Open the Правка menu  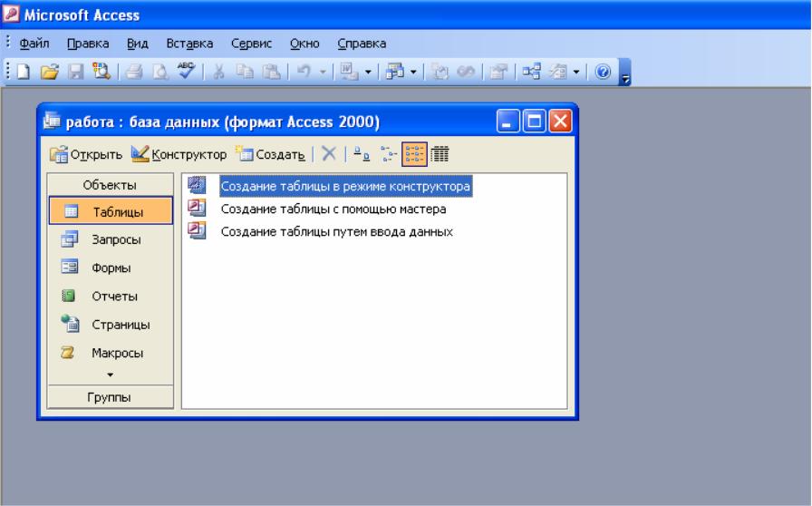pos(88,44)
